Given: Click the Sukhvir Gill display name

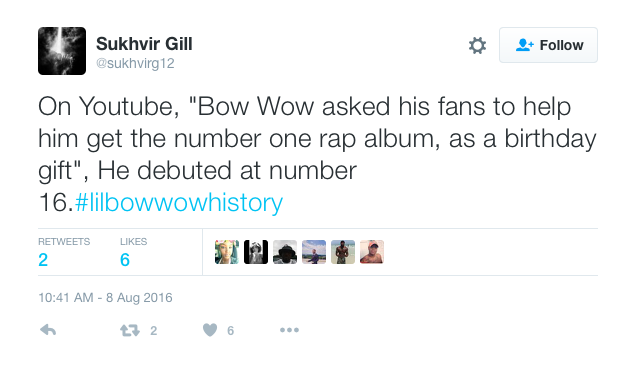Looking at the screenshot, I should click(x=144, y=44).
